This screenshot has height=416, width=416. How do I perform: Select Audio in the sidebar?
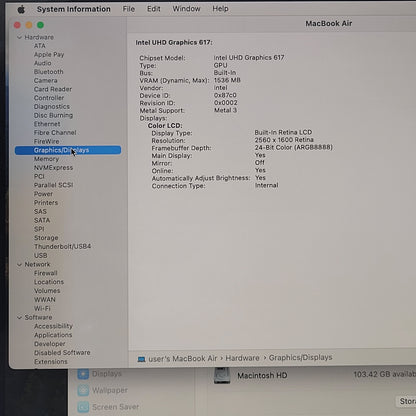coord(42,63)
